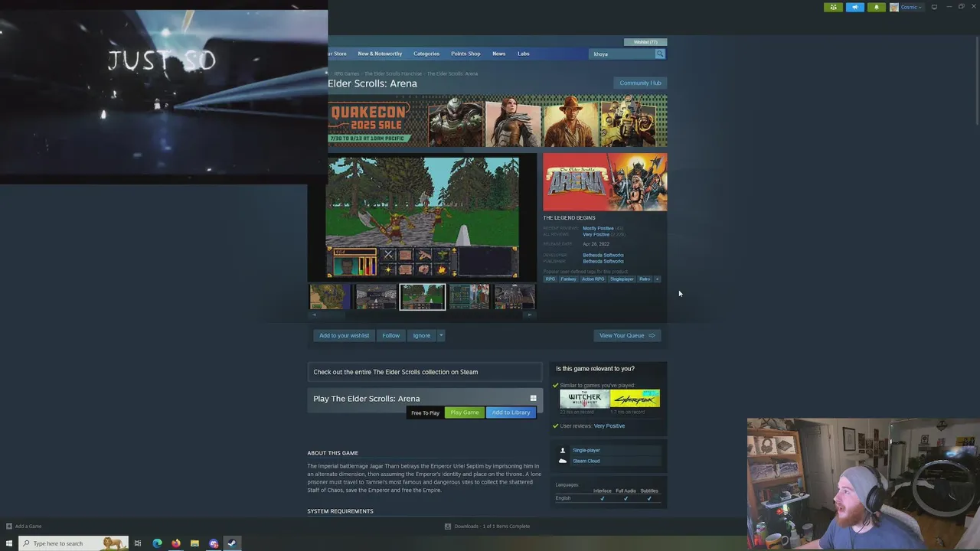Select the character sheet screenshot thumbnail
This screenshot has width=980, height=551.
pos(469,297)
